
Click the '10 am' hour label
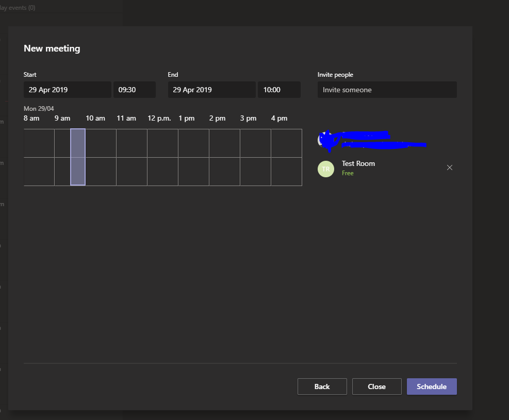(x=95, y=119)
